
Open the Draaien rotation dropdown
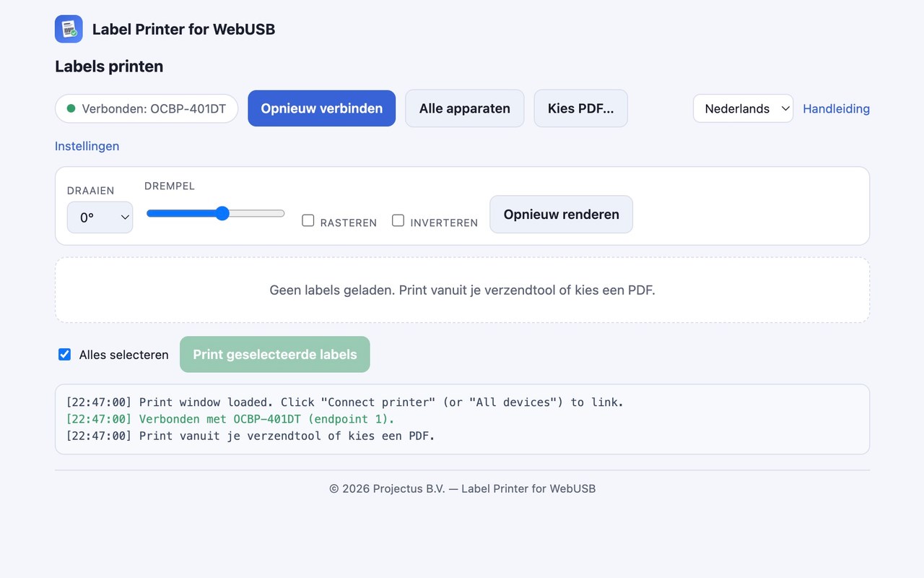[x=100, y=217]
